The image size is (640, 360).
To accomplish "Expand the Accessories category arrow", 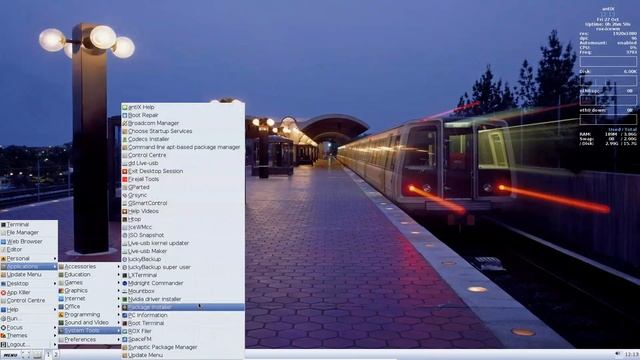I will click(x=118, y=267).
